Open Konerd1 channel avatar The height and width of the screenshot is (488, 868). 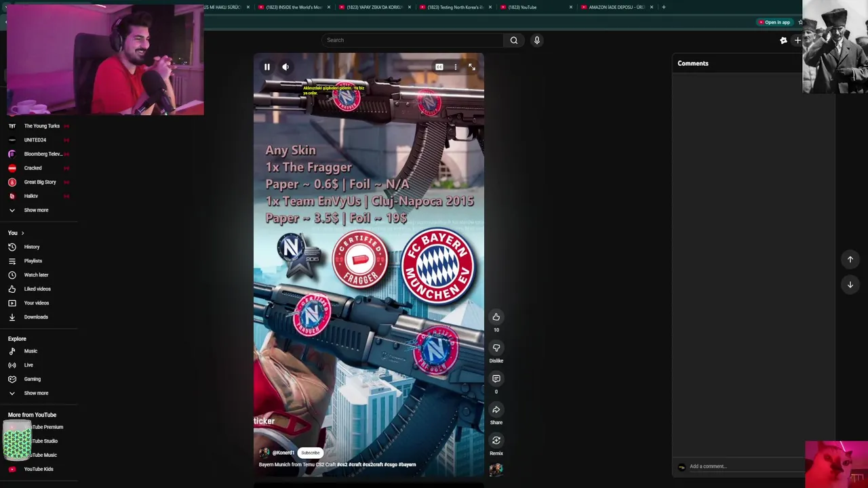coord(264,453)
